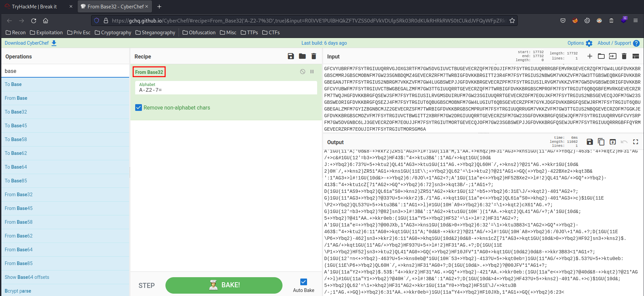Viewport: 644px width, 296px height.
Task: Select the To Base85 operation
Action: (x=65, y=181)
